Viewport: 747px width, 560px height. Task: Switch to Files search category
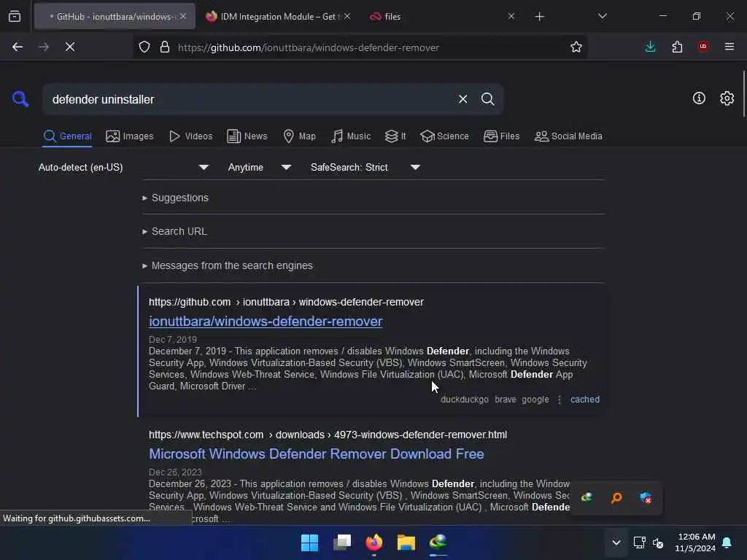click(501, 136)
